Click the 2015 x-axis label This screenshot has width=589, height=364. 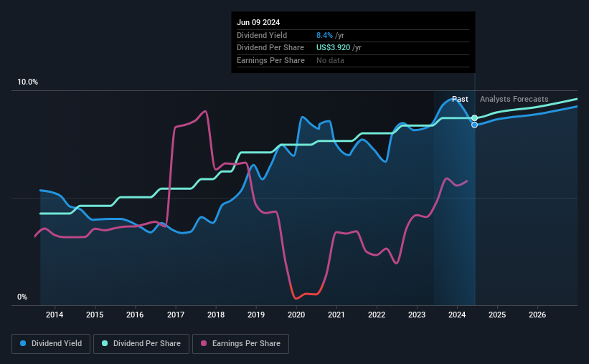95,315
